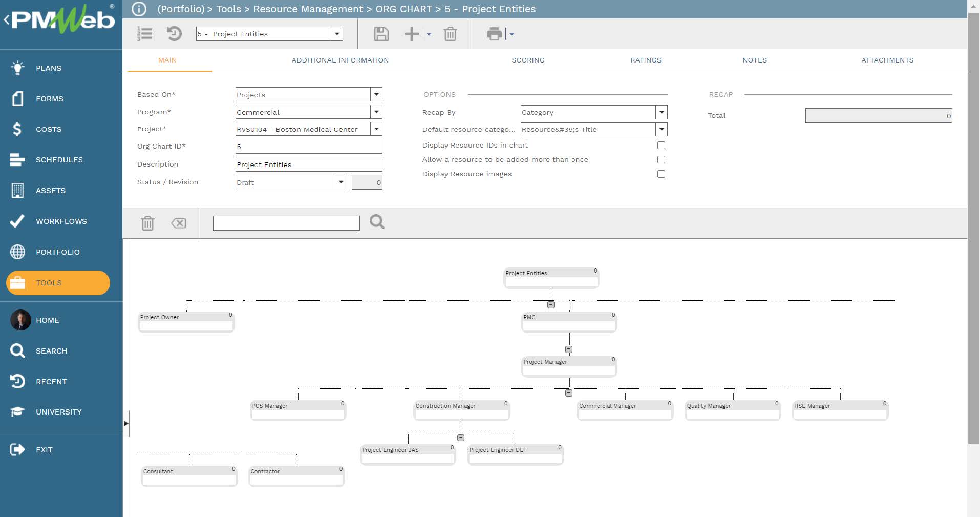Enable Display Resource IDs in chart
This screenshot has width=980, height=517.
661,145
